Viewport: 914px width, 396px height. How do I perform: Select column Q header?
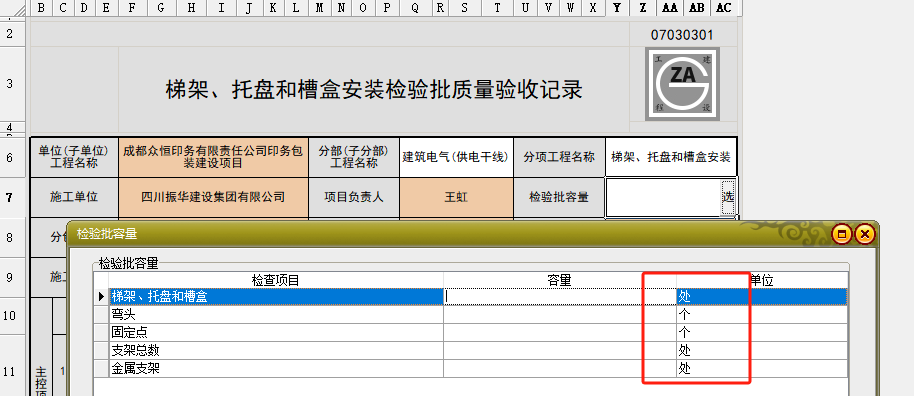click(x=415, y=8)
